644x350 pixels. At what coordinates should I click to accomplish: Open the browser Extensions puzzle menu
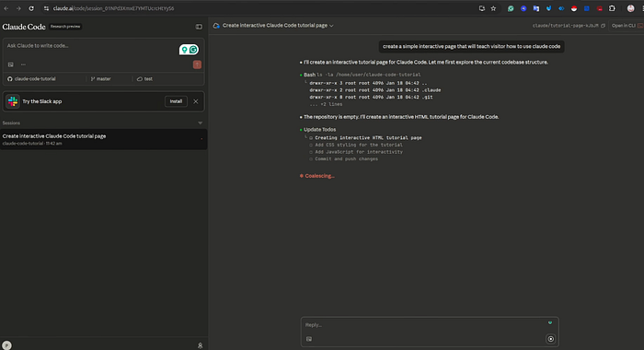612,8
